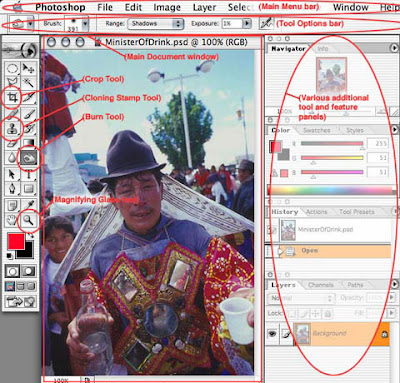
Task: Select the Gradient tool
Action: pyautogui.click(x=29, y=143)
